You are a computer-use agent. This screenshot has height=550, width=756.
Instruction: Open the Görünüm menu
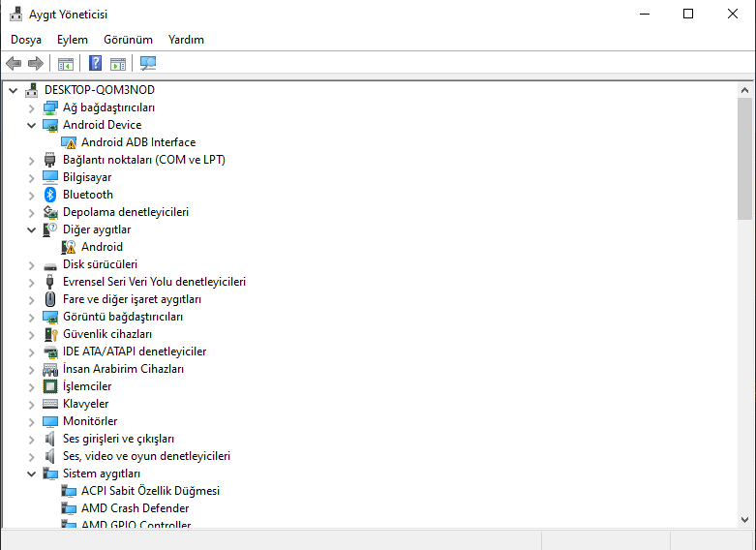pyautogui.click(x=128, y=40)
